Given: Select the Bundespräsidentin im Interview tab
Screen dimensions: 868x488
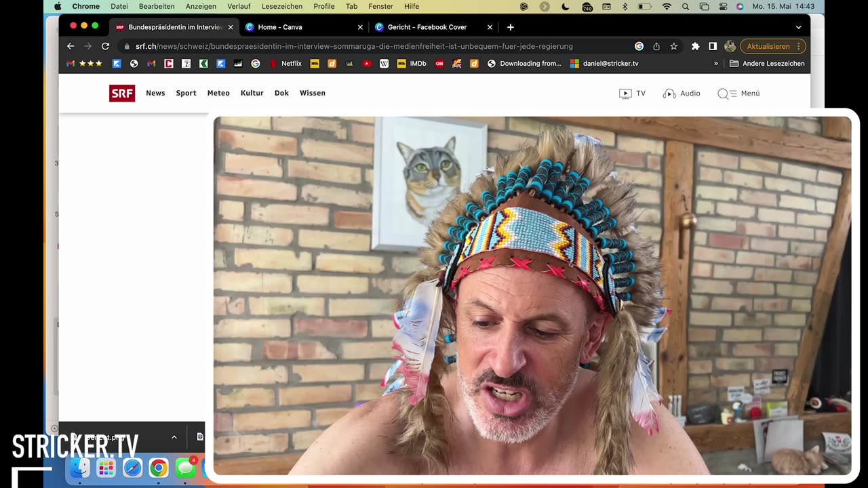Looking at the screenshot, I should (174, 27).
